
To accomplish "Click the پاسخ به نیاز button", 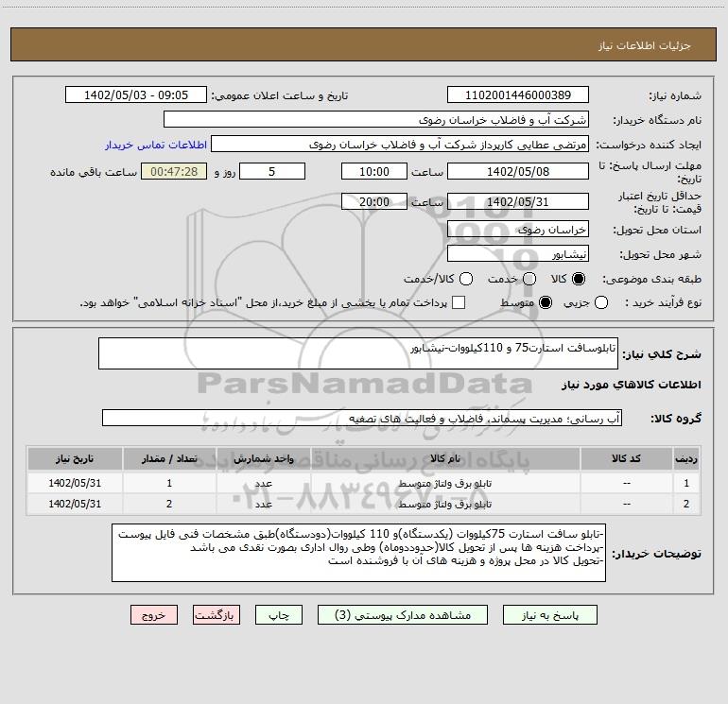I will (x=550, y=615).
